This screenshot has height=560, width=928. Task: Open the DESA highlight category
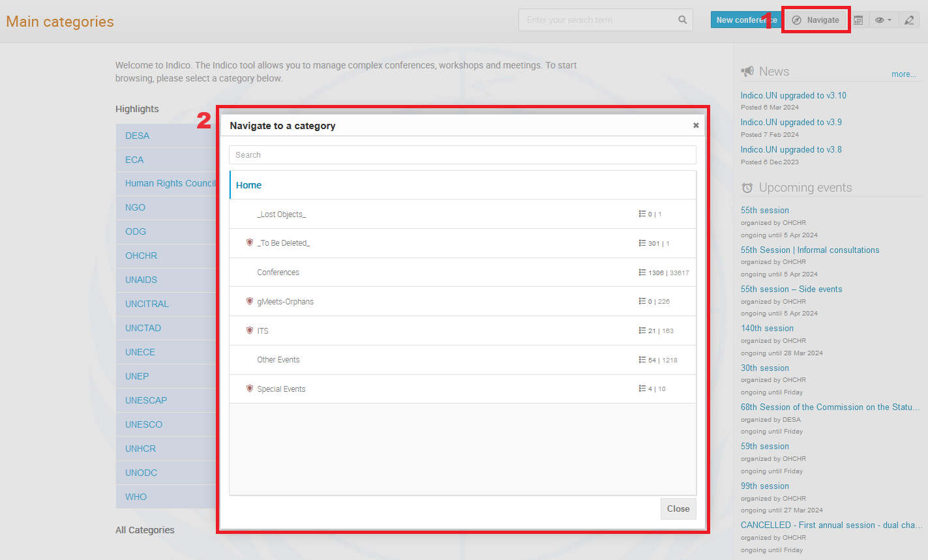tap(137, 136)
